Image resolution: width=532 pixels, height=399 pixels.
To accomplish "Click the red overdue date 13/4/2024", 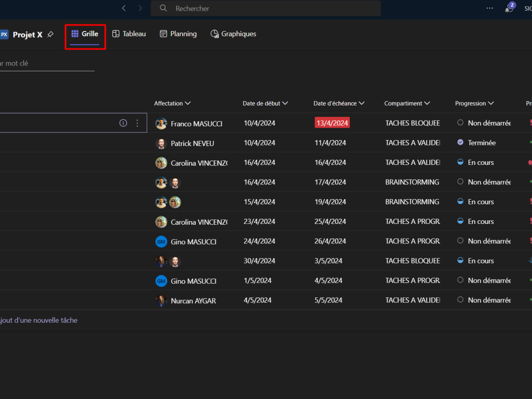I will tap(332, 123).
